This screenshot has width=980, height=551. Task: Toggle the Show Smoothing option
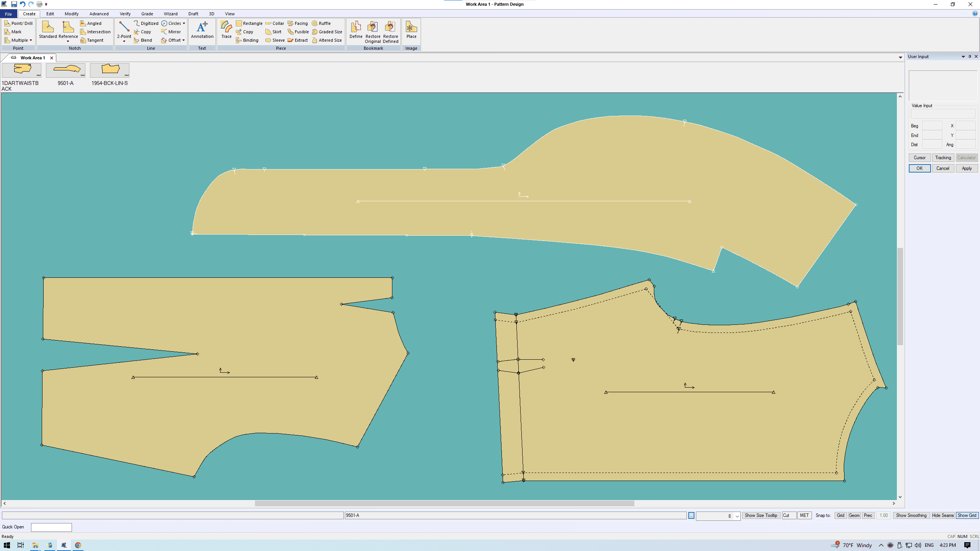tap(911, 515)
